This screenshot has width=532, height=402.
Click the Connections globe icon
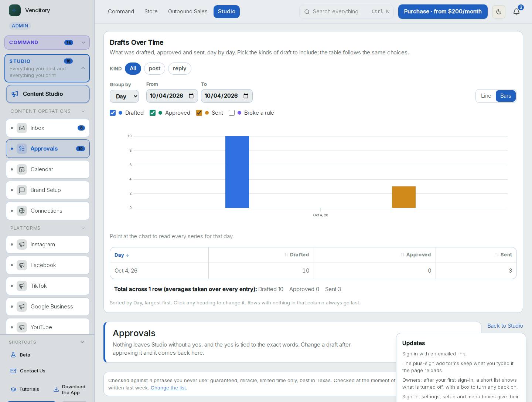22,211
